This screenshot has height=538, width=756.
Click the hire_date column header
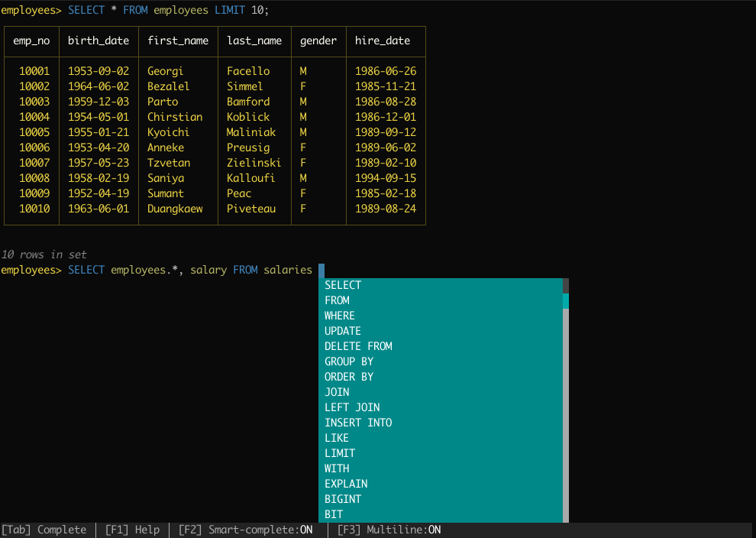383,41
